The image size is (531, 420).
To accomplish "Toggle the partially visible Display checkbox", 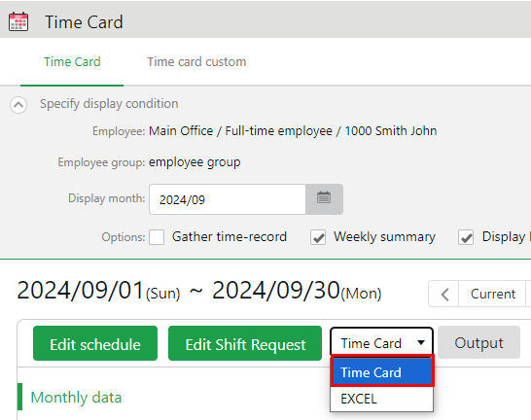I will (x=466, y=237).
